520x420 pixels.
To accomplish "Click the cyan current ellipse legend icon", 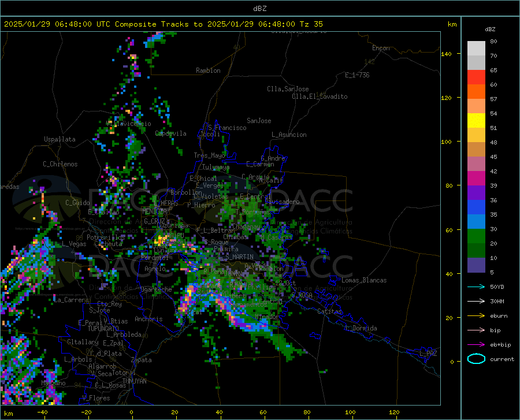I will (x=476, y=359).
